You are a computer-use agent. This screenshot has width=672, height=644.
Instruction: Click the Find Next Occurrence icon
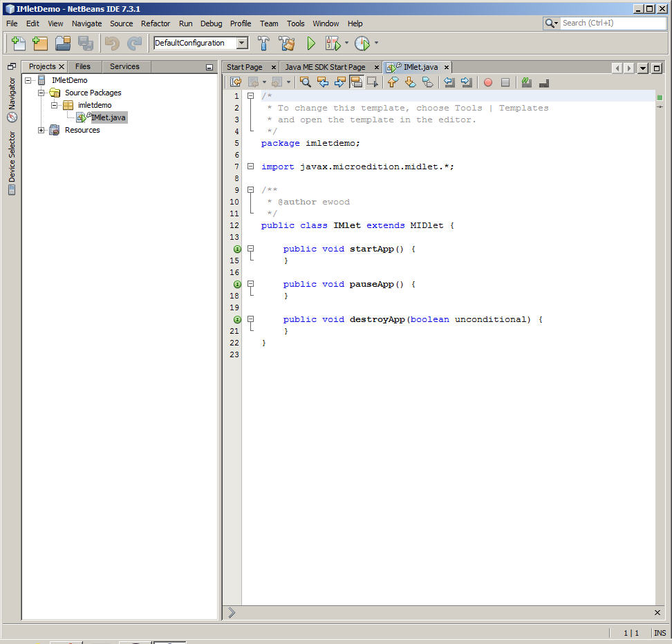pyautogui.click(x=340, y=82)
